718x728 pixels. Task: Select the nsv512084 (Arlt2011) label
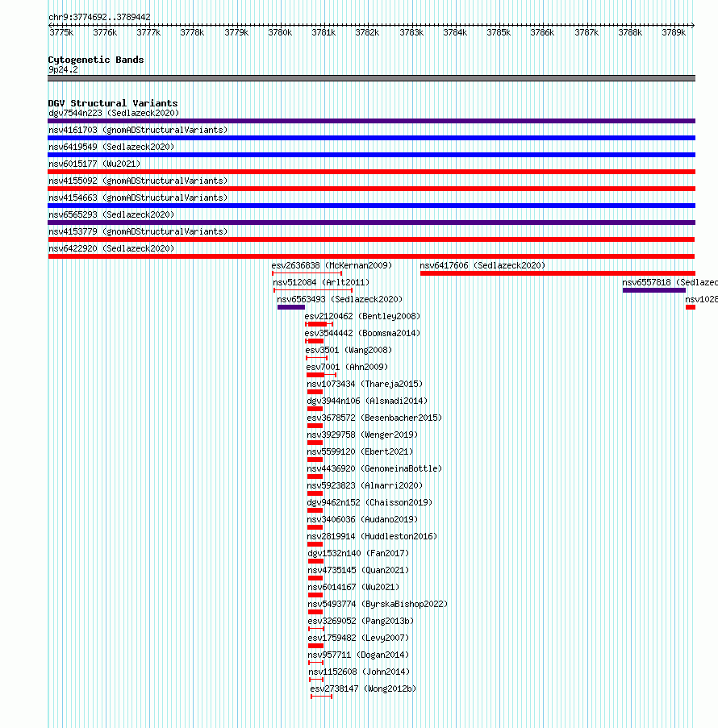(321, 282)
